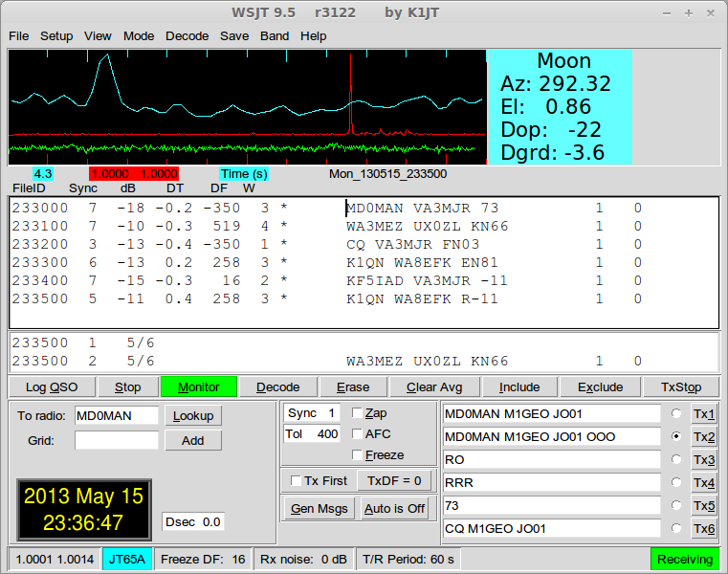Enable the Freeze checkbox
728x574 pixels.
coord(357,454)
